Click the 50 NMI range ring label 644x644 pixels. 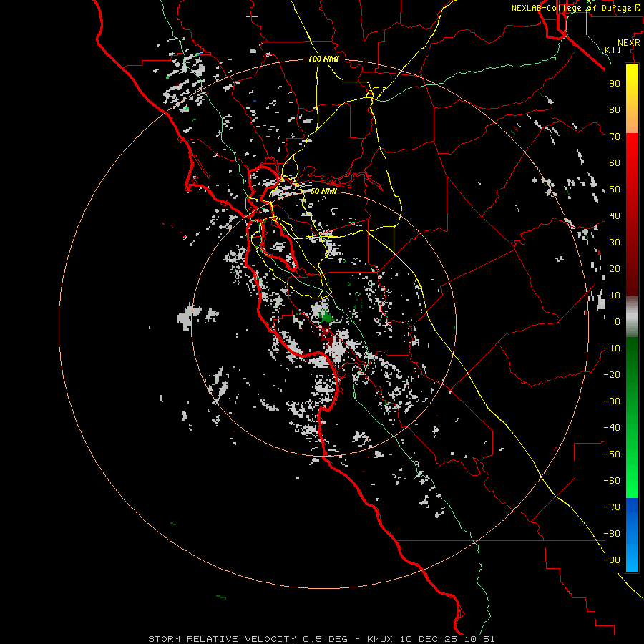(x=323, y=191)
